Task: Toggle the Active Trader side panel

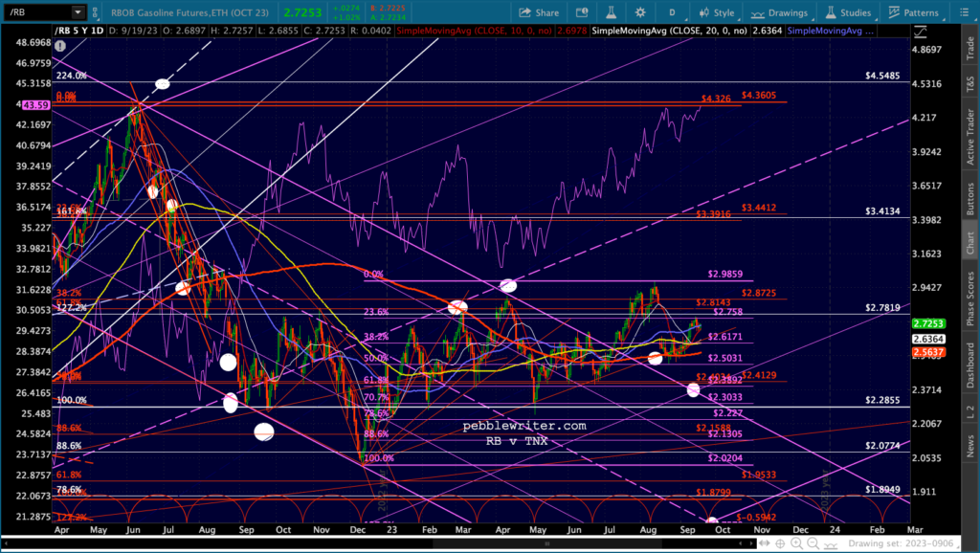Action: [970, 136]
